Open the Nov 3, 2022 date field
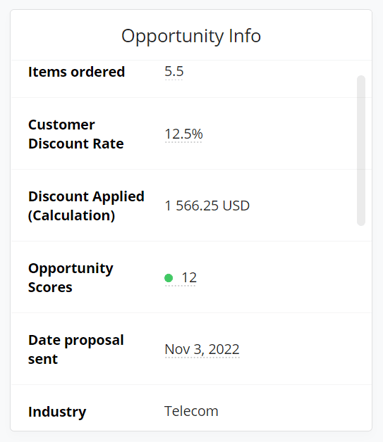This screenshot has width=383, height=442. coord(202,349)
